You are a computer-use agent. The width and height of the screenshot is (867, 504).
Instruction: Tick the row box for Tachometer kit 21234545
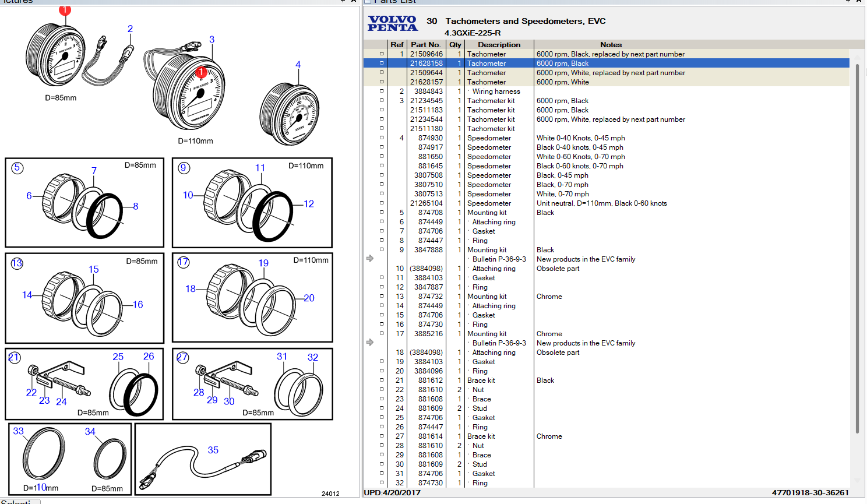pyautogui.click(x=382, y=100)
